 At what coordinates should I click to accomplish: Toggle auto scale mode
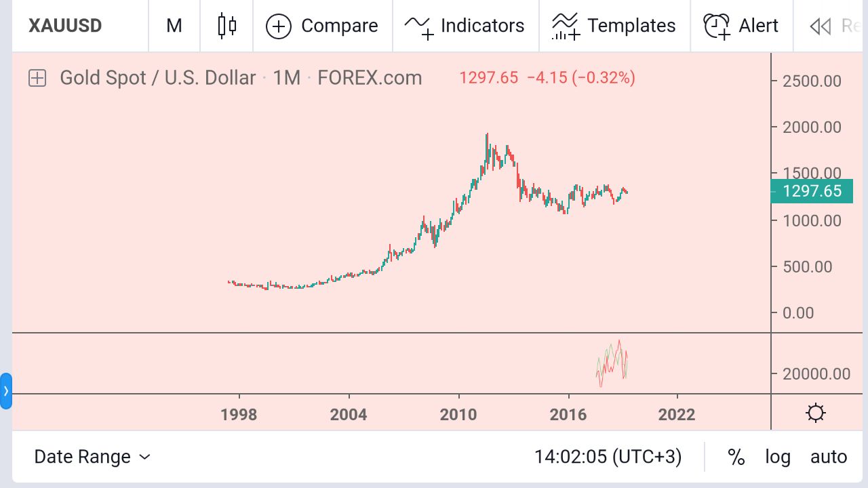pos(829,457)
